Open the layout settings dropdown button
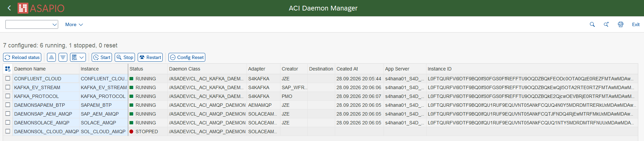Screen dimensions: 644x141 coord(78,57)
